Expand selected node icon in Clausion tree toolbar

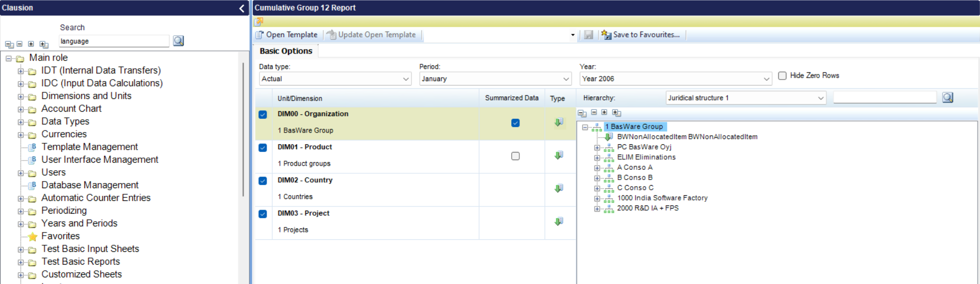point(31,44)
